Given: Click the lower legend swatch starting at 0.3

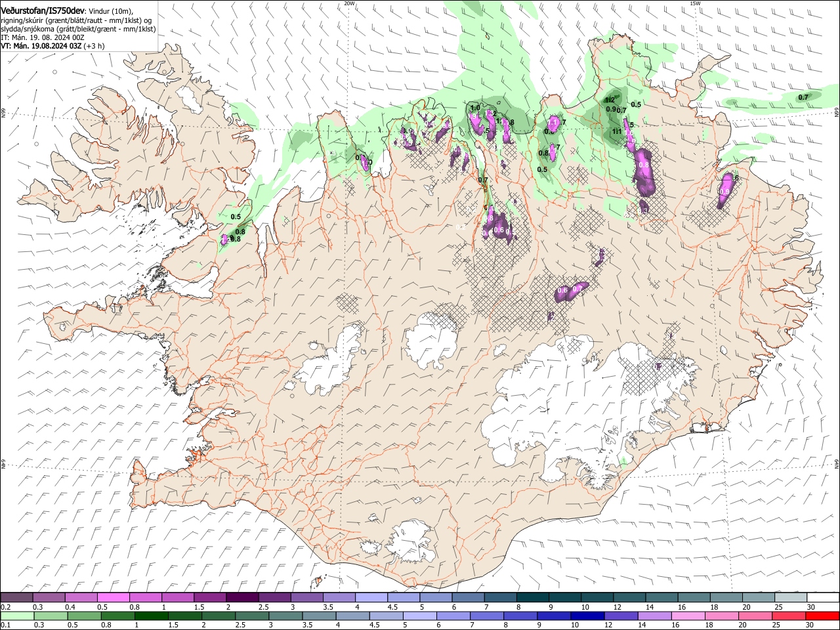Looking at the screenshot, I should coord(50,616).
